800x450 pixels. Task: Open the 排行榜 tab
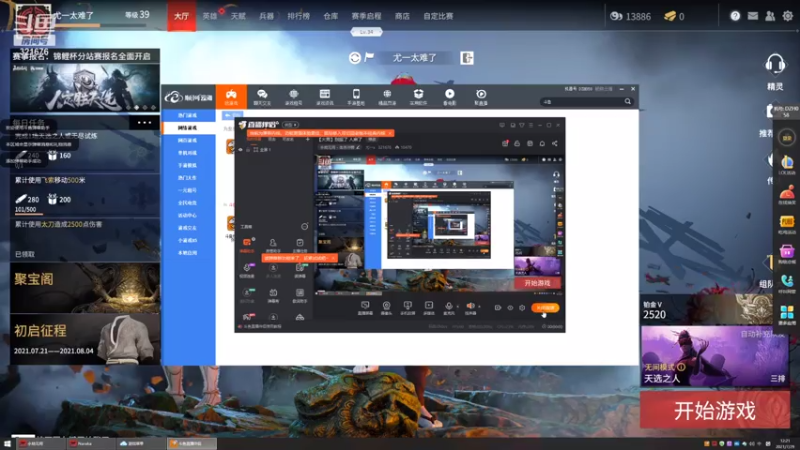coord(298,16)
